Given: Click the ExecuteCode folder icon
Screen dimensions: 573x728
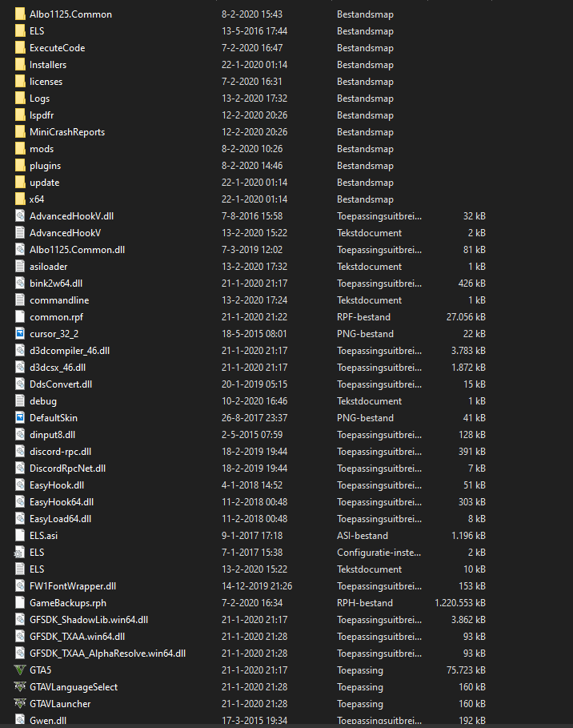Looking at the screenshot, I should (20, 48).
